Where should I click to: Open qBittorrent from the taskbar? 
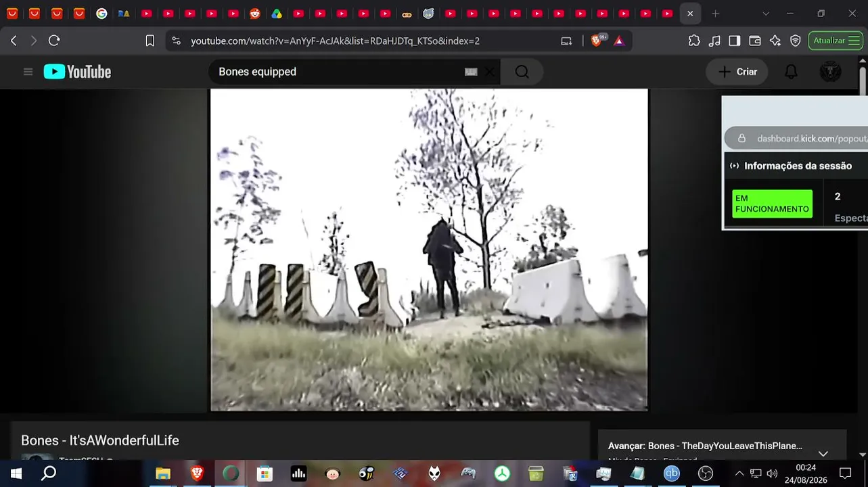coord(671,473)
